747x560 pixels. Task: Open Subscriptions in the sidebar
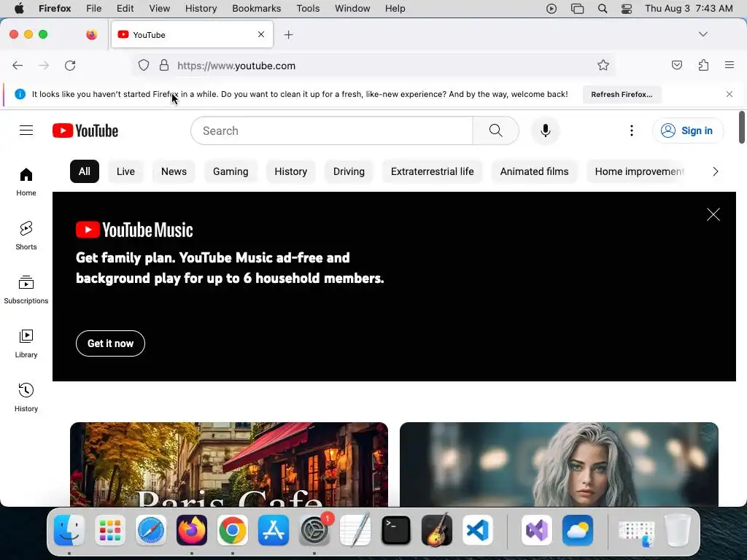[x=26, y=289]
